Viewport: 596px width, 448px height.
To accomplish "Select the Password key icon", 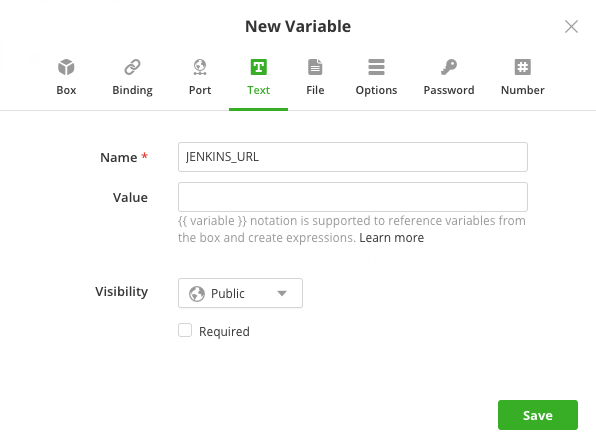I will (x=449, y=67).
